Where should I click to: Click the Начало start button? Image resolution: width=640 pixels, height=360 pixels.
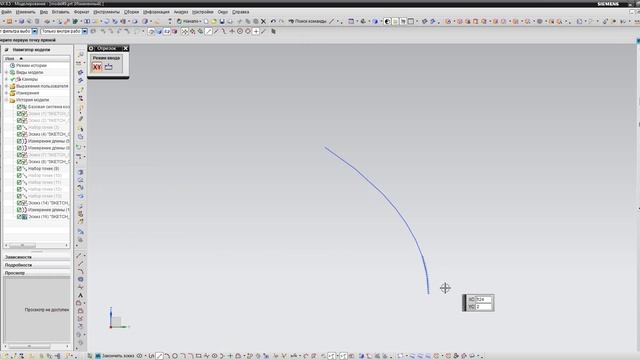(189, 21)
